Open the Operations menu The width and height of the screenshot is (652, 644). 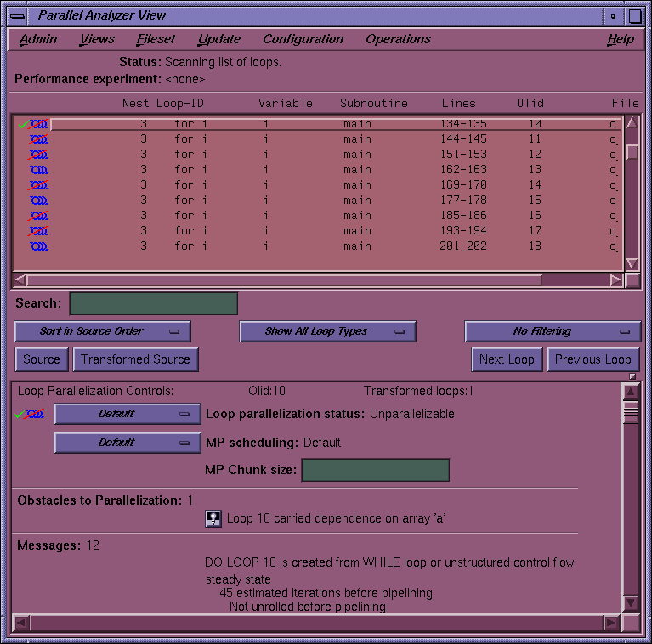click(x=398, y=39)
